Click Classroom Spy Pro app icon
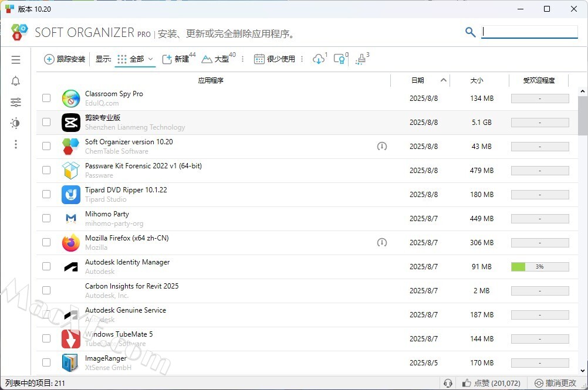588x390 pixels. click(x=71, y=99)
